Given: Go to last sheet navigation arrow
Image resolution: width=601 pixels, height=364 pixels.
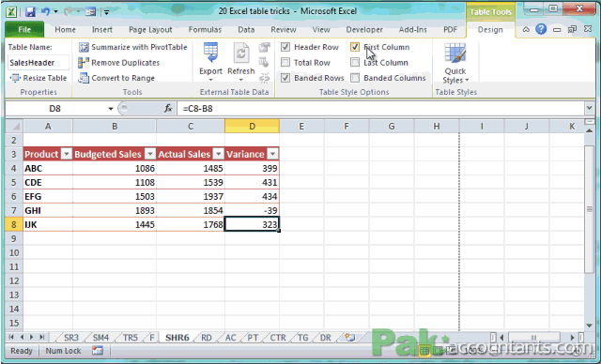Looking at the screenshot, I should pyautogui.click(x=41, y=337).
